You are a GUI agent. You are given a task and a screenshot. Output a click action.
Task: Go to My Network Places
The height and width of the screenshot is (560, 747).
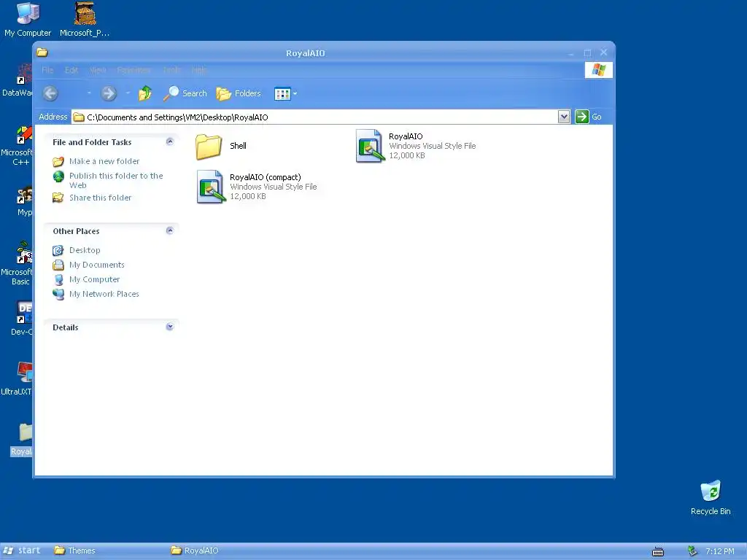pos(104,294)
